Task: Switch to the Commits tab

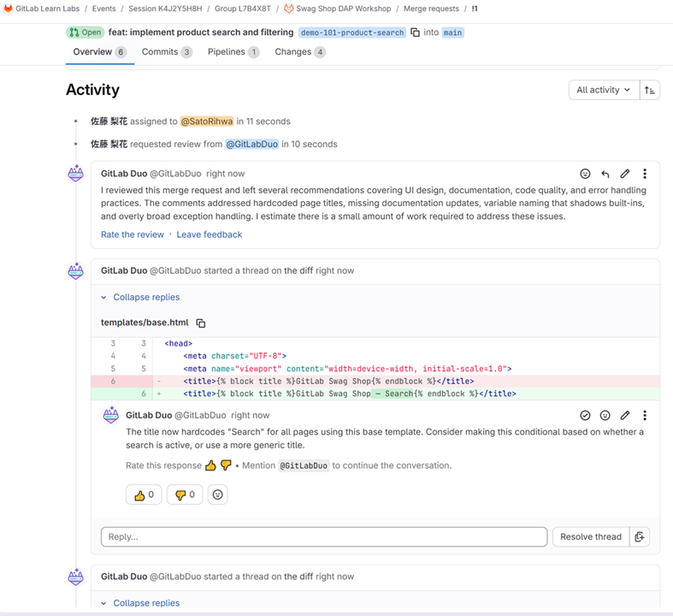Action: (x=167, y=52)
